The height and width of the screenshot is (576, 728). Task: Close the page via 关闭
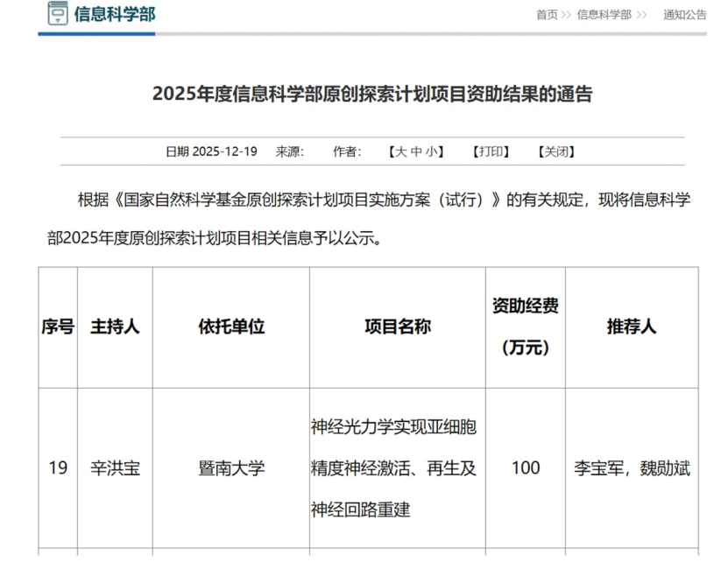556,151
